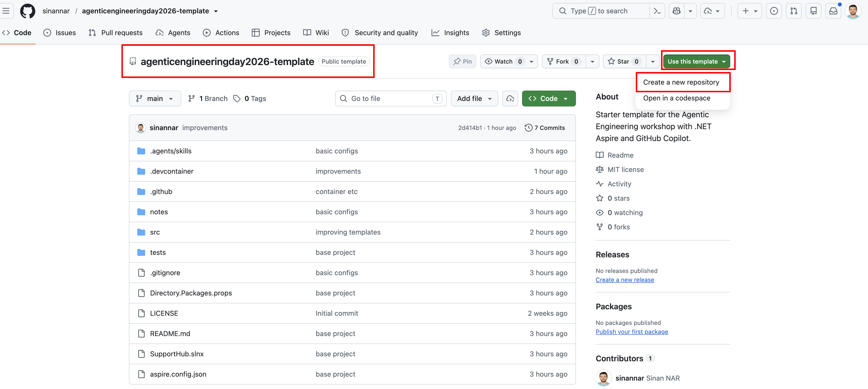
Task: Open the command palette icon
Action: [x=657, y=11]
